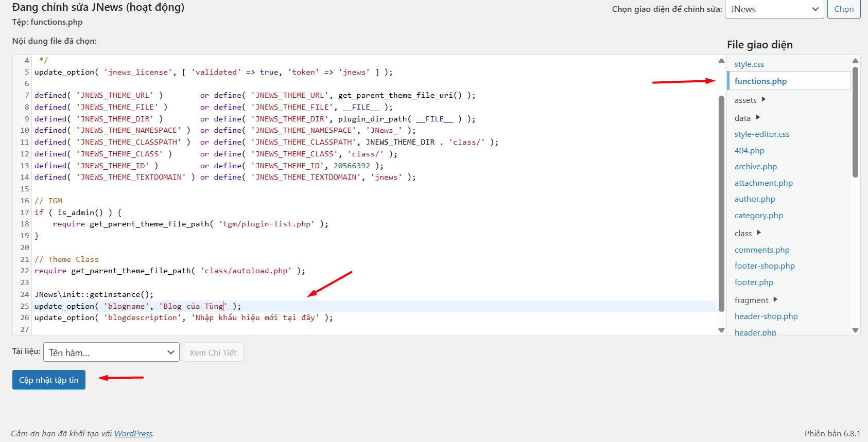Open archive.php theme file

(756, 167)
